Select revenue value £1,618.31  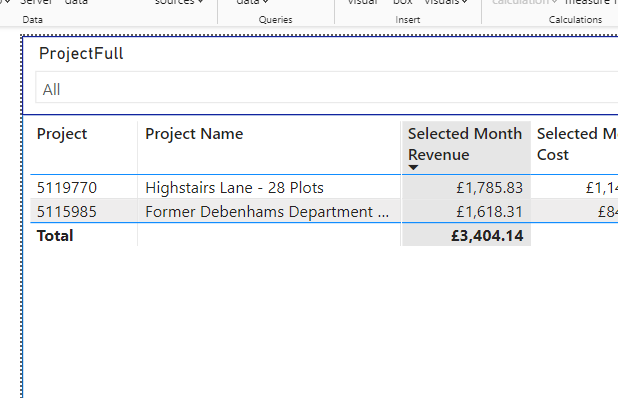click(x=490, y=212)
